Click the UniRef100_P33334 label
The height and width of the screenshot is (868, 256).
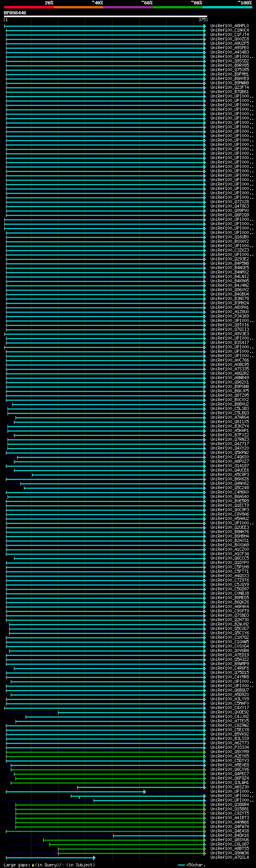(230, 748)
